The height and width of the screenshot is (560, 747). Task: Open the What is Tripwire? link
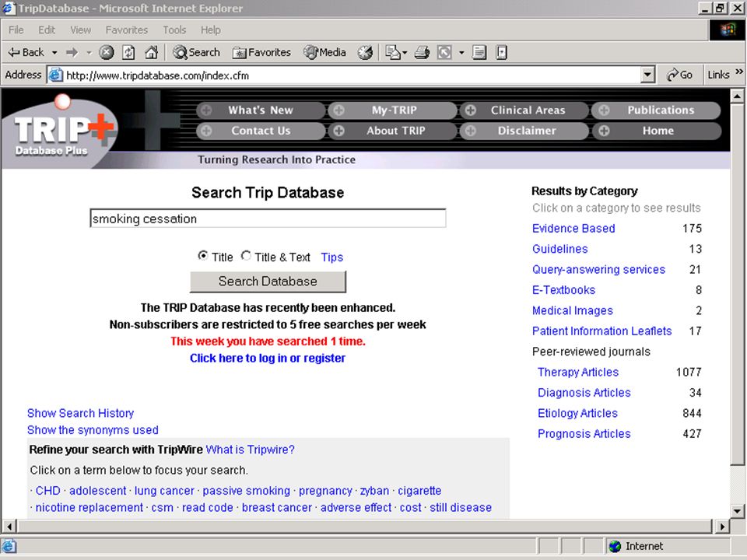point(250,450)
